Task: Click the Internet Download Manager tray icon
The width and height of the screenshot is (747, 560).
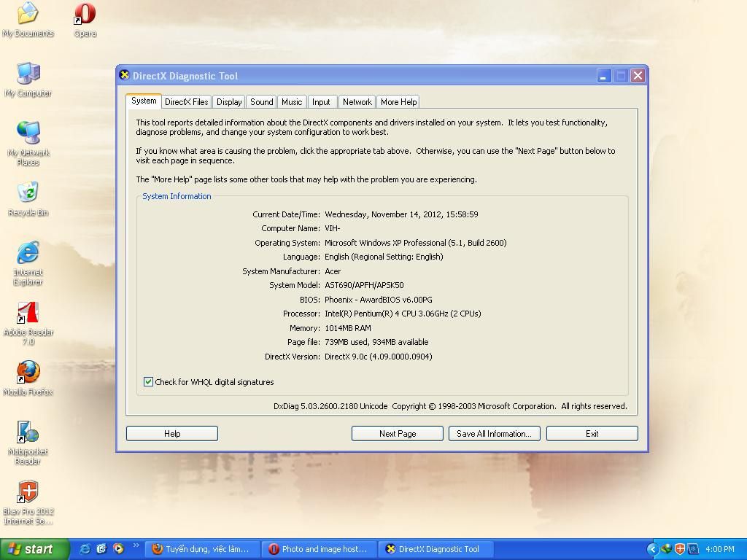Action: [667, 549]
